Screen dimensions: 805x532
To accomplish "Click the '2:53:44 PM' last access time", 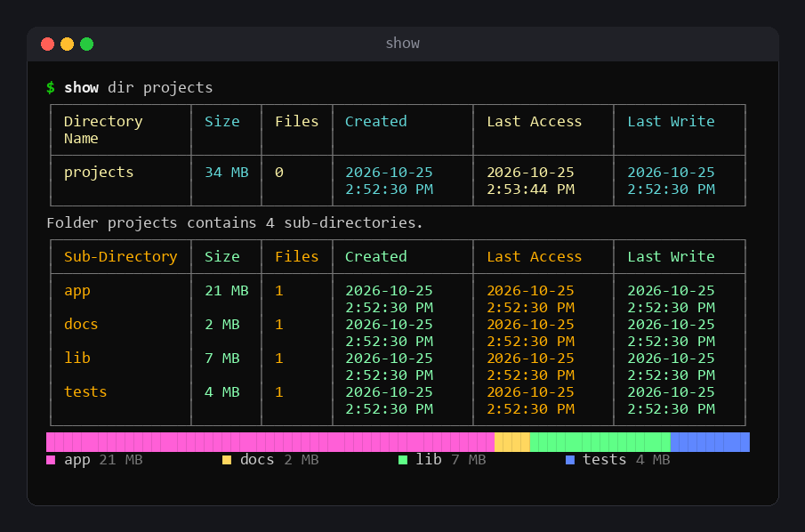I will point(530,189).
